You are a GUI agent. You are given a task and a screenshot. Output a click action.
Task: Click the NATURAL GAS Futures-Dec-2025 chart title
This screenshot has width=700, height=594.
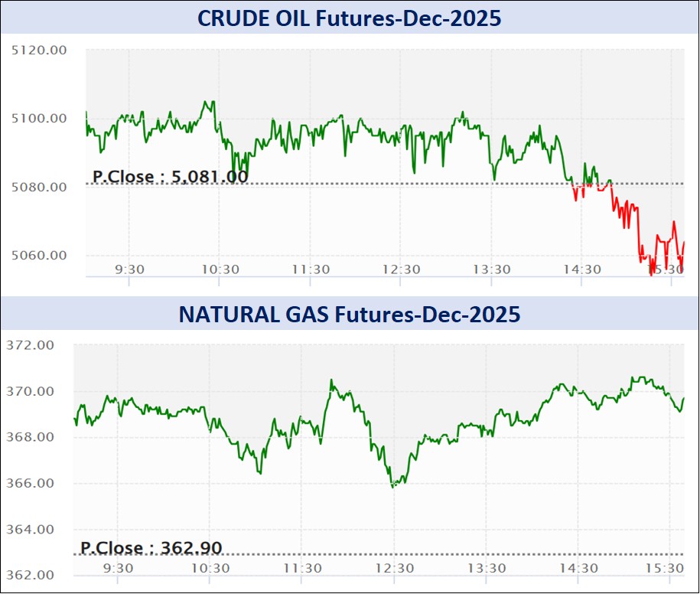click(350, 314)
